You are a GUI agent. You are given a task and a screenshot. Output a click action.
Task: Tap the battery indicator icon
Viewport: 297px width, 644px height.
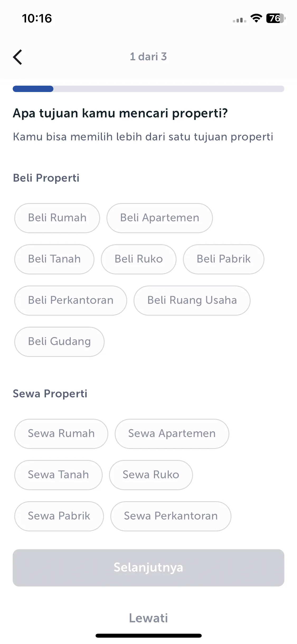click(276, 18)
